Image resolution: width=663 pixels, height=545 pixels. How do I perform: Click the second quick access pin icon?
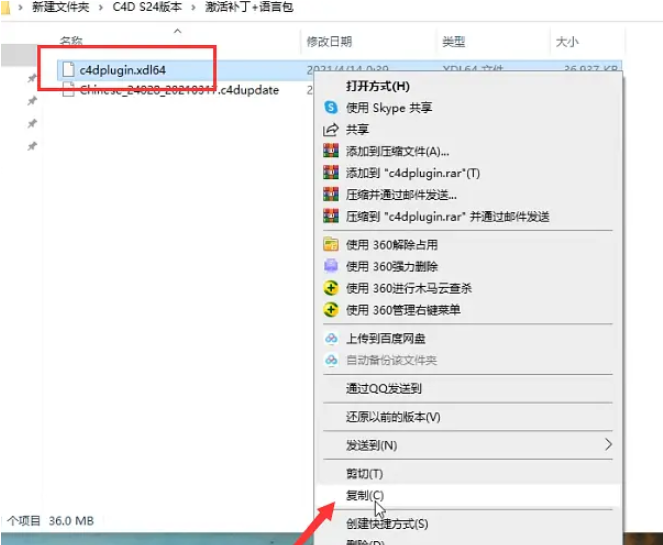pyautogui.click(x=32, y=101)
